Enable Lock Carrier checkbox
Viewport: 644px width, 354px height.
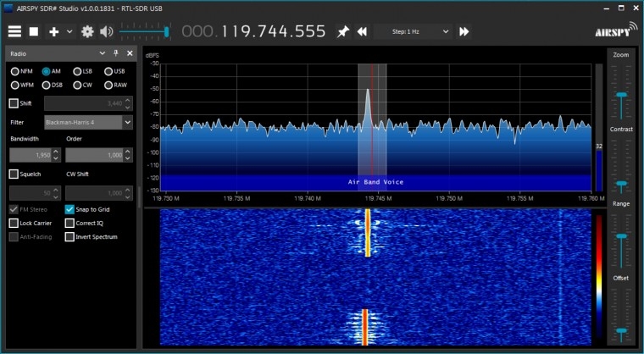[14, 223]
